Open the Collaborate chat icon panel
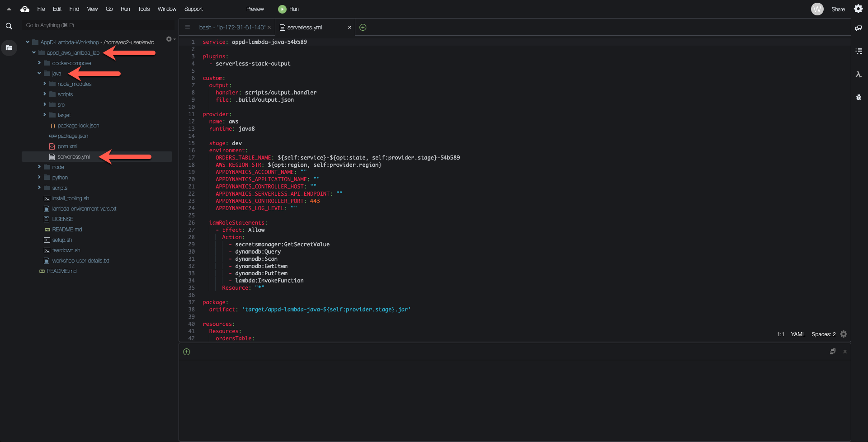Image resolution: width=868 pixels, height=442 pixels. [858, 28]
